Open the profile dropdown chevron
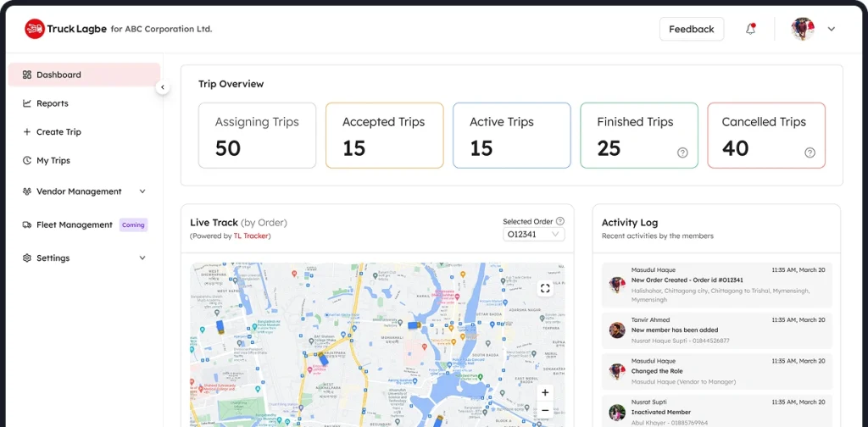The width and height of the screenshot is (868, 427). coord(832,29)
